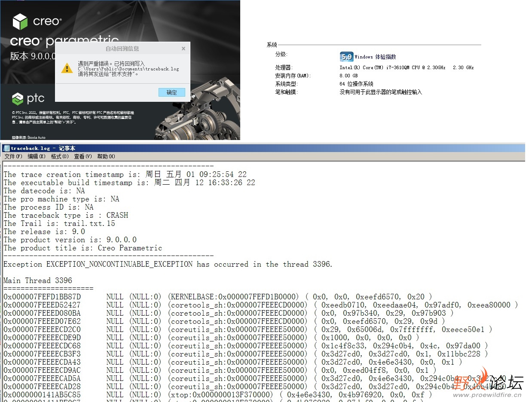Click the Notepad icon in traceback.log title bar
Image resolution: width=532 pixels, height=402 pixels.
click(6, 148)
